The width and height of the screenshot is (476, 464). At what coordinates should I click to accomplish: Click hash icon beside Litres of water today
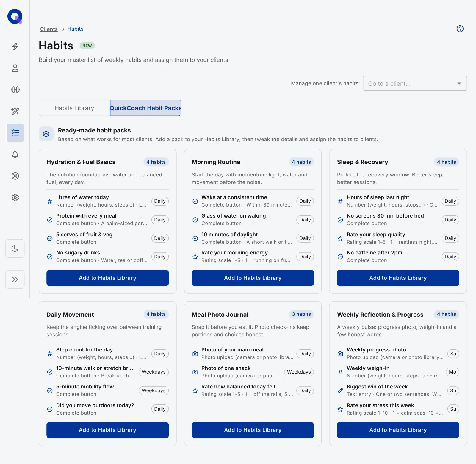coord(50,201)
